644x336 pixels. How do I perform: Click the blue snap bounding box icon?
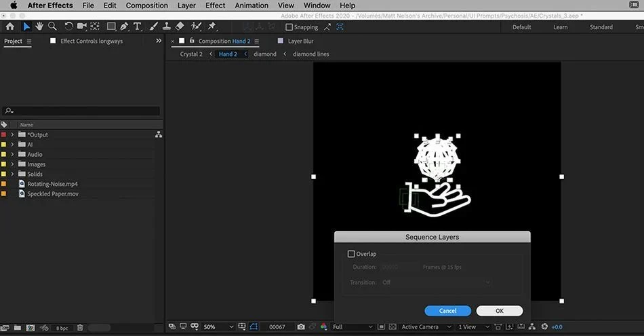click(340, 27)
